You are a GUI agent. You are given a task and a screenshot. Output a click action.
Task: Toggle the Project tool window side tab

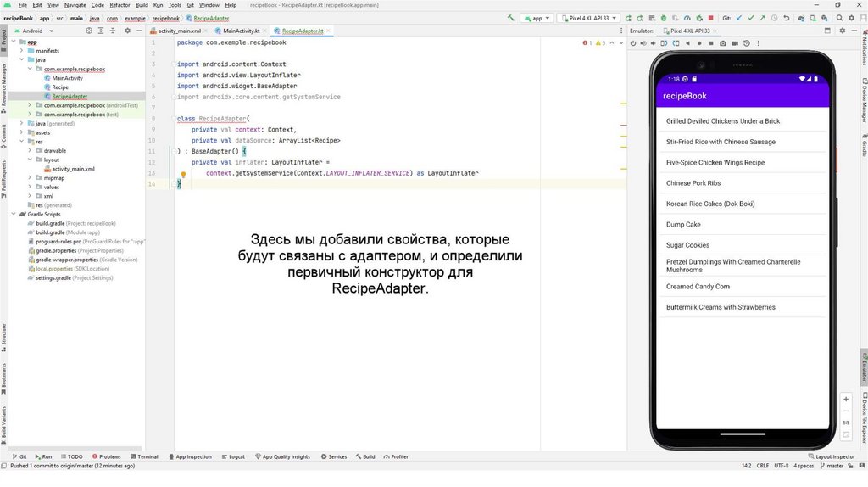3,36
